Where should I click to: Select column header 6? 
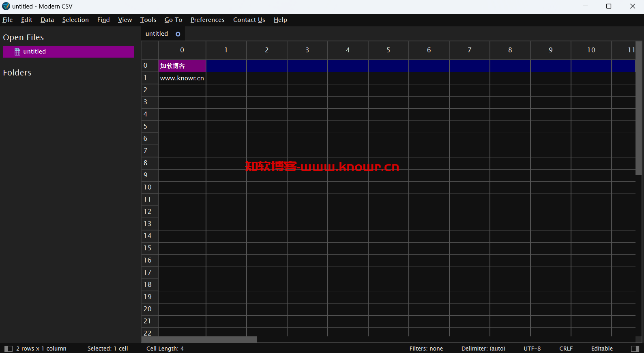[x=429, y=50]
